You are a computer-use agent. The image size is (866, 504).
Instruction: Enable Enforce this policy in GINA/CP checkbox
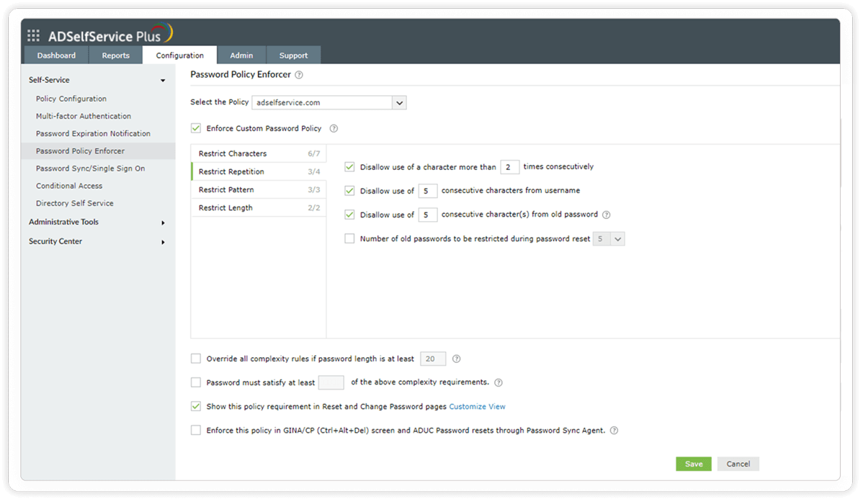pyautogui.click(x=196, y=431)
